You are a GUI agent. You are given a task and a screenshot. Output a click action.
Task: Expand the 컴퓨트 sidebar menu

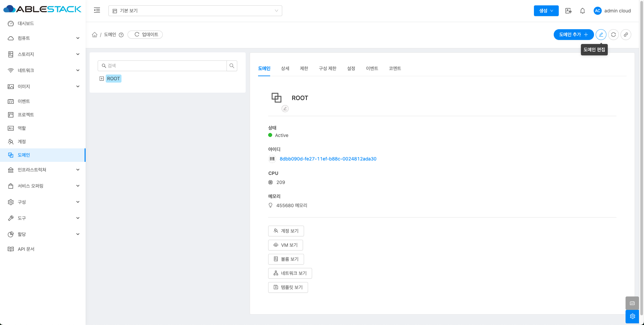click(43, 38)
